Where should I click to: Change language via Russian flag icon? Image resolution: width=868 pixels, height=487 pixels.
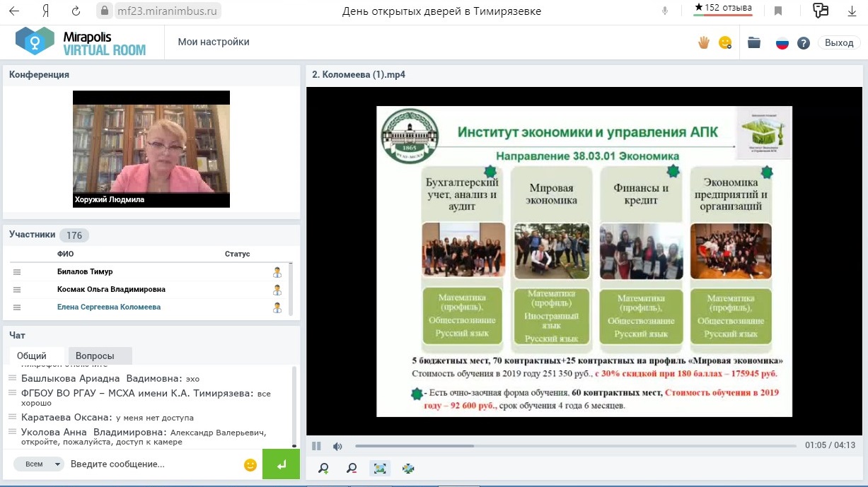pos(782,43)
